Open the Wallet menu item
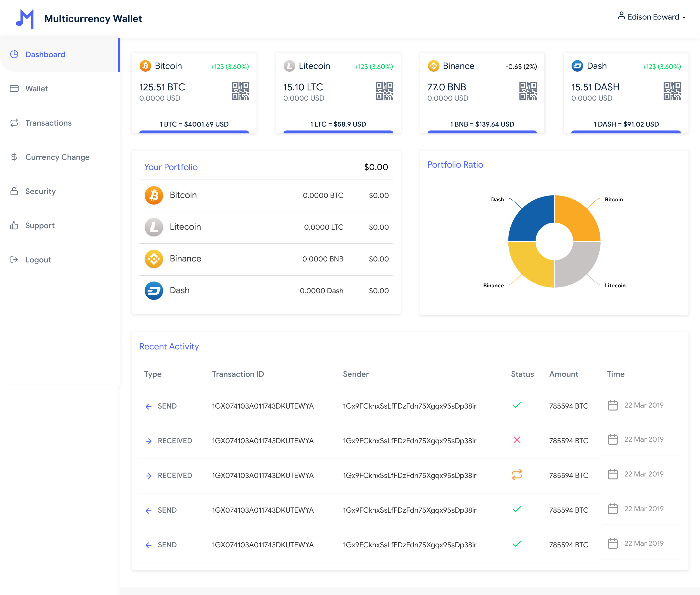Screen dimensions: 700x595 [x=36, y=89]
